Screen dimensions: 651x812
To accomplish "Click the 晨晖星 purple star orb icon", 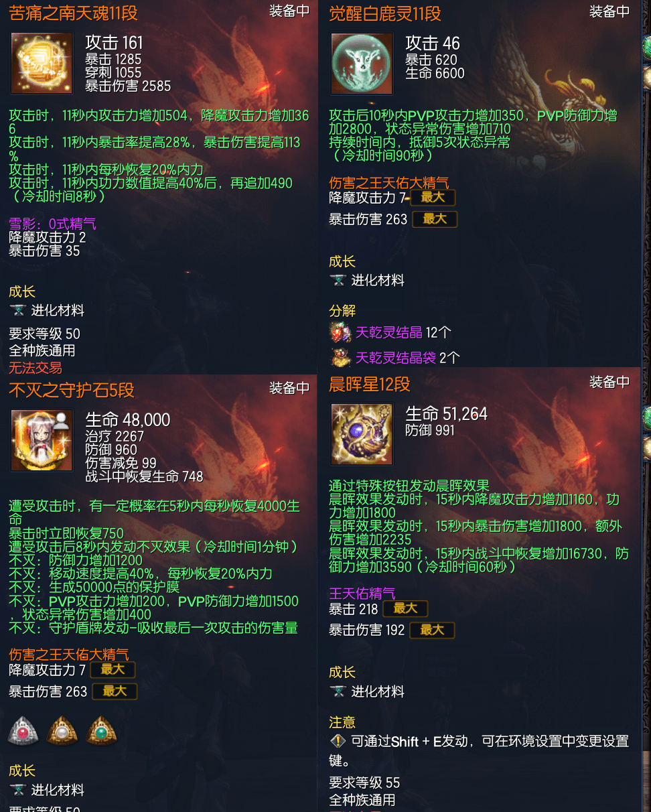I will click(362, 434).
